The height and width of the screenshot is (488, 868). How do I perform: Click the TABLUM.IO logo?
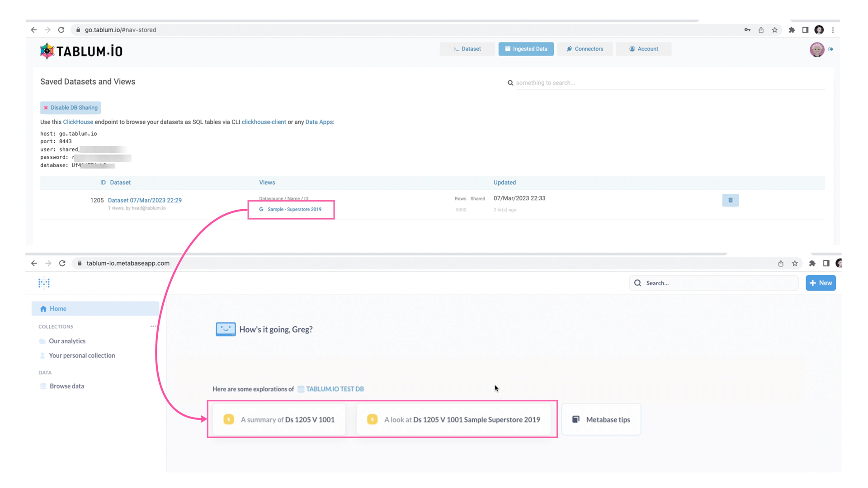click(81, 51)
